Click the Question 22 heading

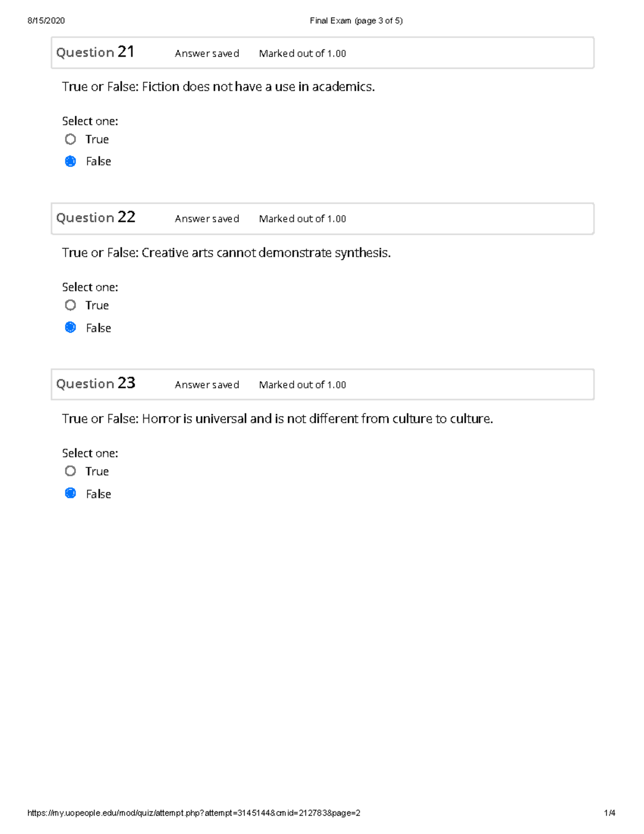point(96,218)
